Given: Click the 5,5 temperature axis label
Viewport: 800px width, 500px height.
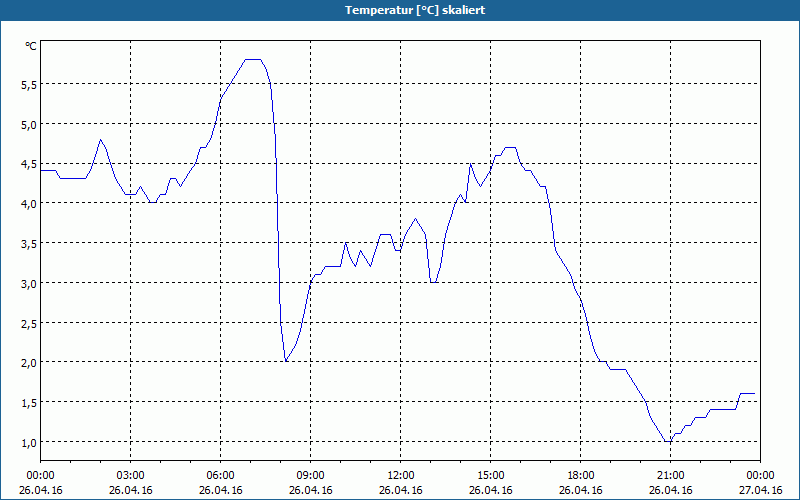Looking at the screenshot, I should point(29,85).
